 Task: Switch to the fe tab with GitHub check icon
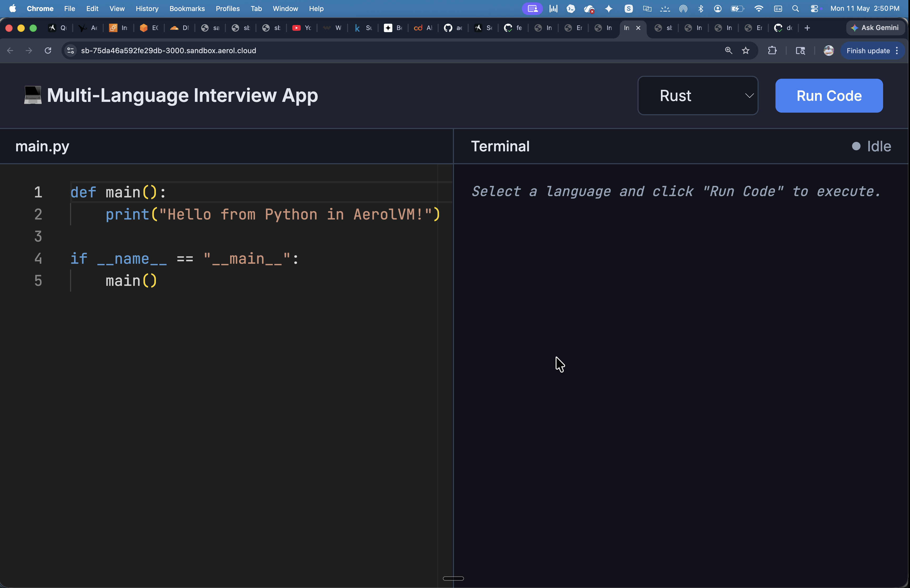coord(513,28)
